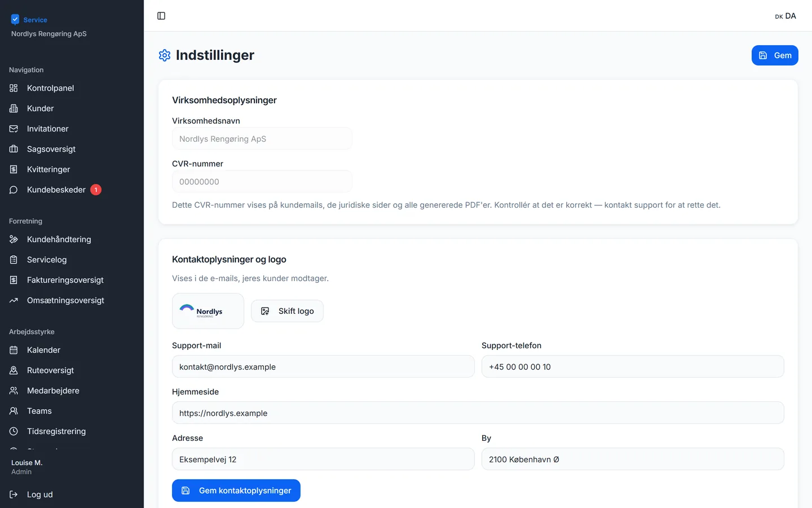Focus the Hjemmeside URL field

(x=478, y=413)
